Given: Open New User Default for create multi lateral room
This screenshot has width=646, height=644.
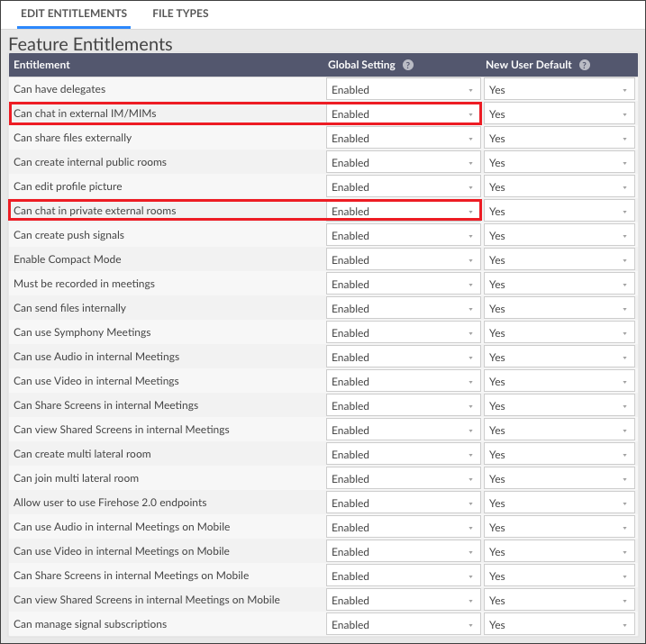Looking at the screenshot, I should 560,454.
